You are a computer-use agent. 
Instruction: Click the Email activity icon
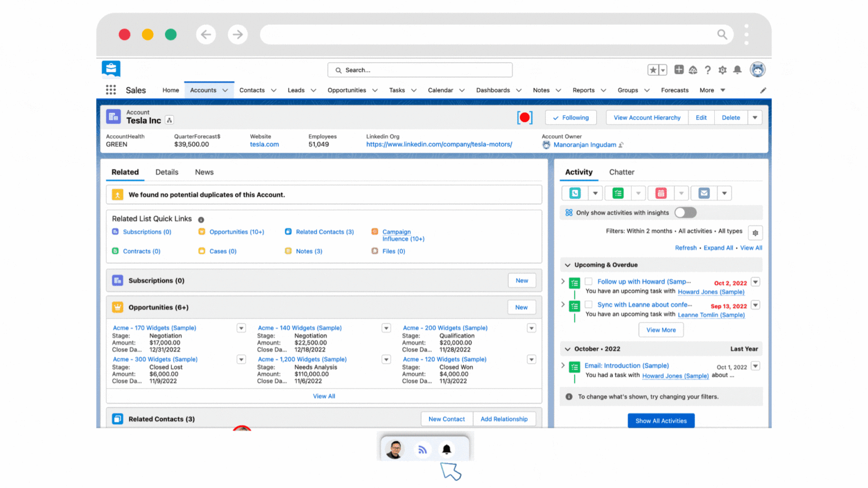704,193
